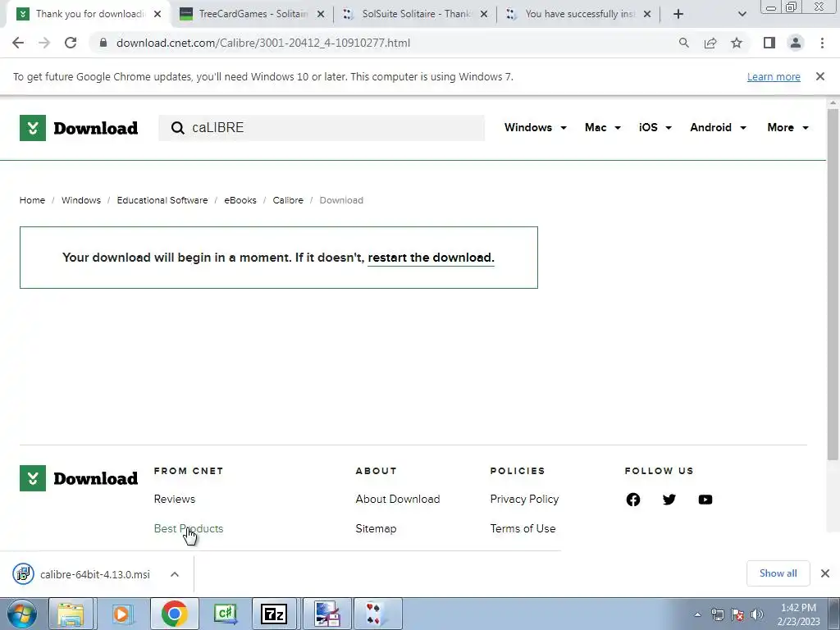This screenshot has width=840, height=630.
Task: Open the eBooks breadcrumb
Action: (240, 200)
